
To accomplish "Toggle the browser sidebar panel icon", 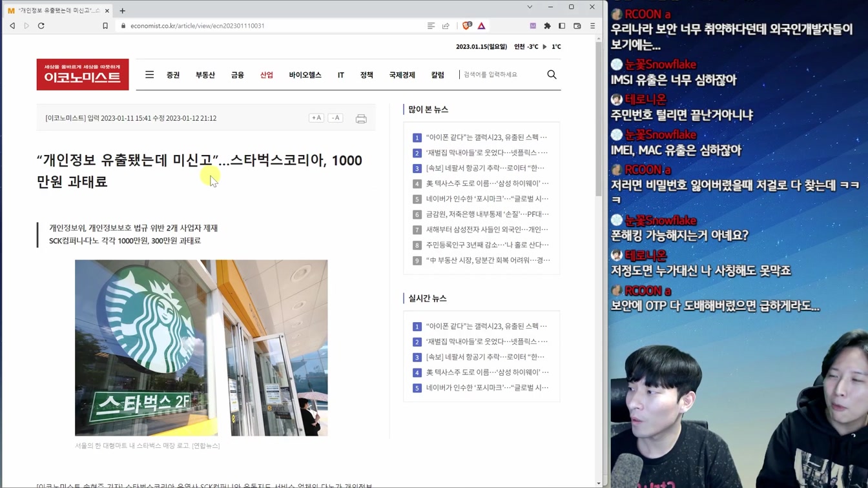I will pos(562,26).
